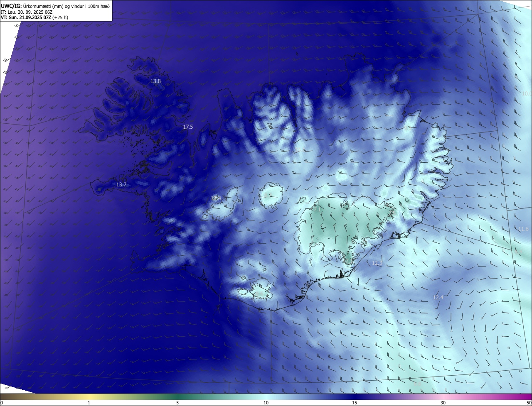Click the 12.3 value off the southeast coast
The width and height of the screenshot is (532, 406).
click(x=377, y=263)
